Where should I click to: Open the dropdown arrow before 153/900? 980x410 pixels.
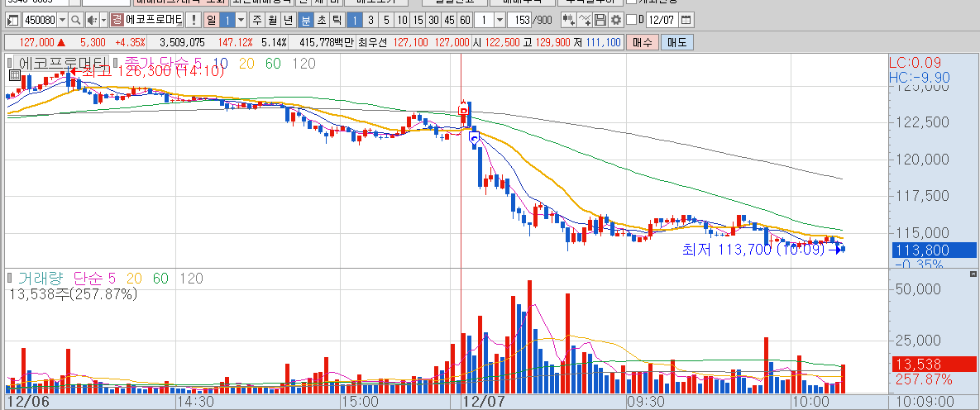click(500, 20)
